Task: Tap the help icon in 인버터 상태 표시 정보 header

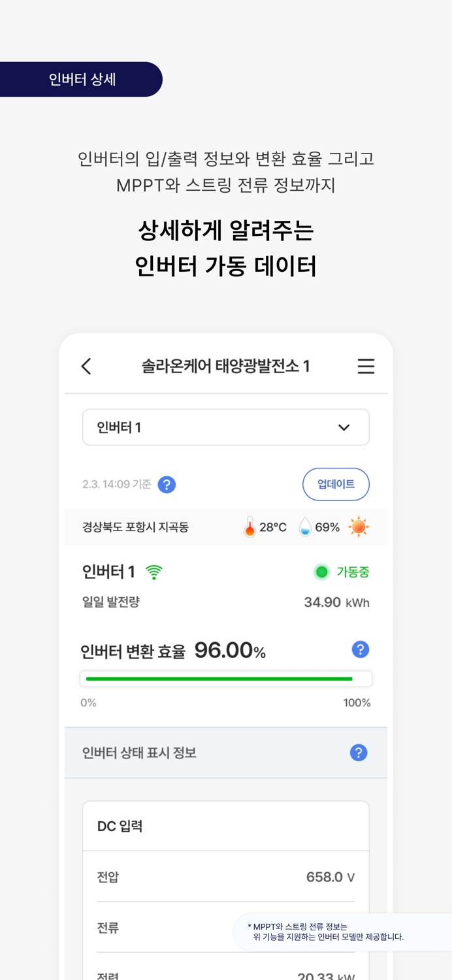Action: pos(359,752)
